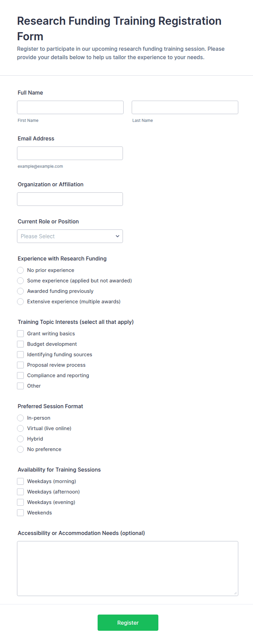This screenshot has width=253, height=644.
Task: Grab the textarea resize handle corner
Action: (235, 593)
